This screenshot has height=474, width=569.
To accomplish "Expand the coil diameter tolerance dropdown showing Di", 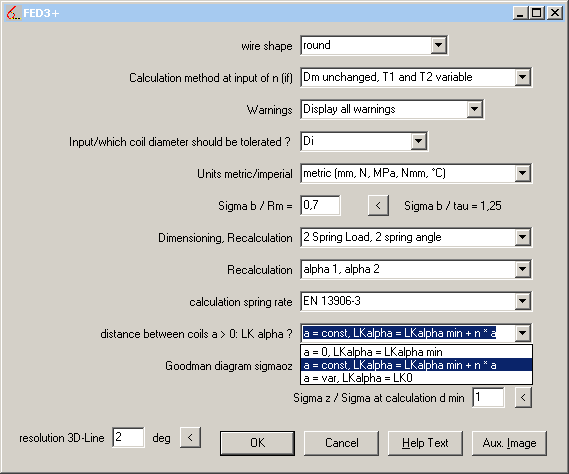I will coord(418,141).
